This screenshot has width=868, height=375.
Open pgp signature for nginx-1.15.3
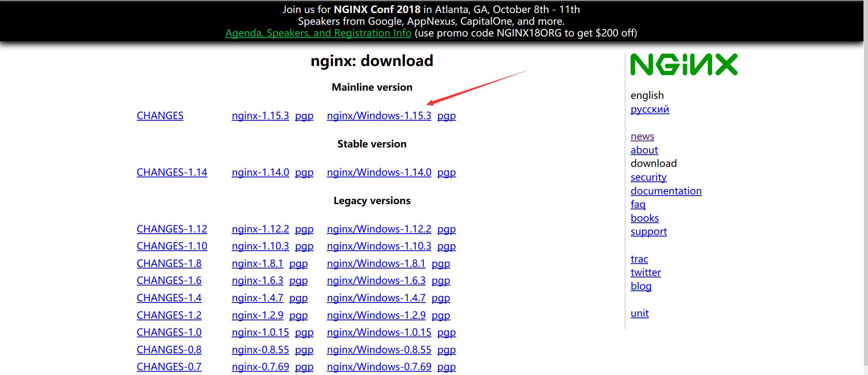pyautogui.click(x=304, y=116)
